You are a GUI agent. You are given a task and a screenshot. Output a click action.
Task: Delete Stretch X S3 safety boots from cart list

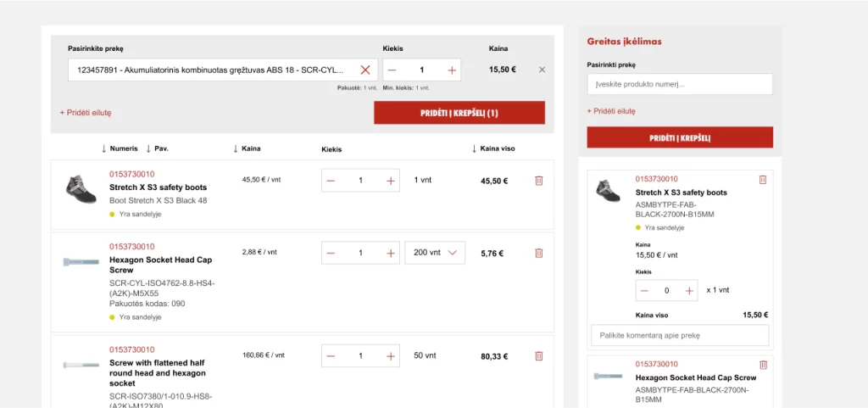[538, 181]
